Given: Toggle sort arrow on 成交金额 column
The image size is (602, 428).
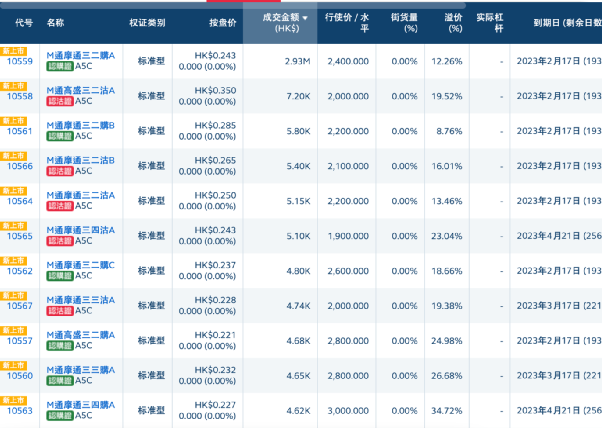Looking at the screenshot, I should click(305, 18).
